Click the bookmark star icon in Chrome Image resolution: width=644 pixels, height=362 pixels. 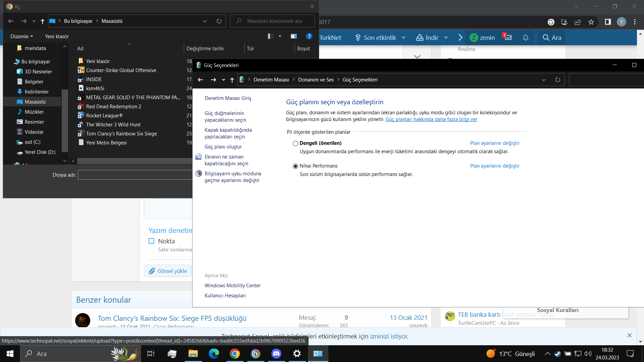click(591, 22)
